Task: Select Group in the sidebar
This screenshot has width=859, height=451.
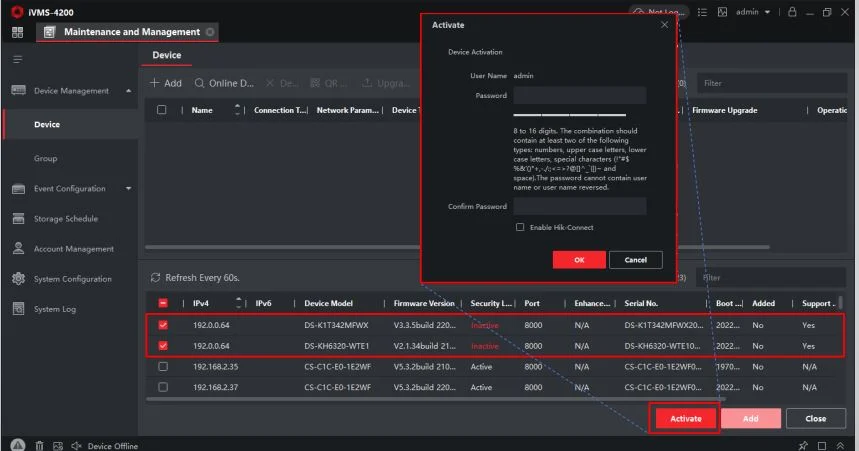Action: click(45, 158)
